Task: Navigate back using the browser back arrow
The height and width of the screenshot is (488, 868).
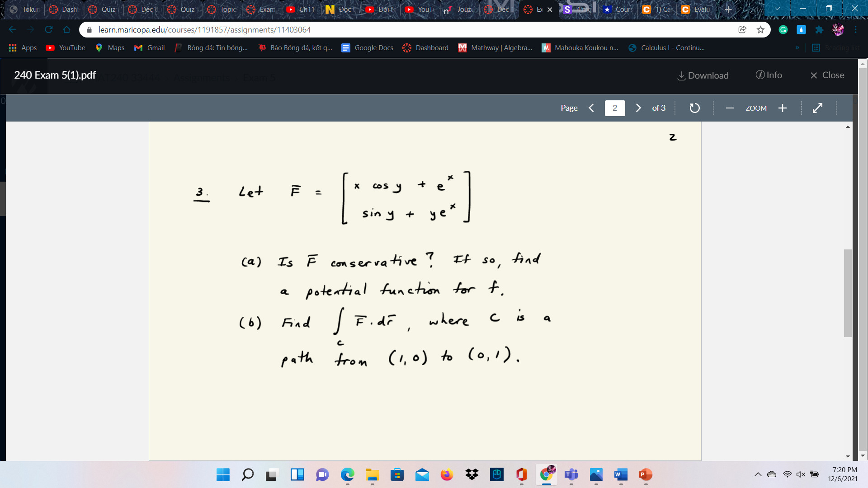Action: point(12,29)
